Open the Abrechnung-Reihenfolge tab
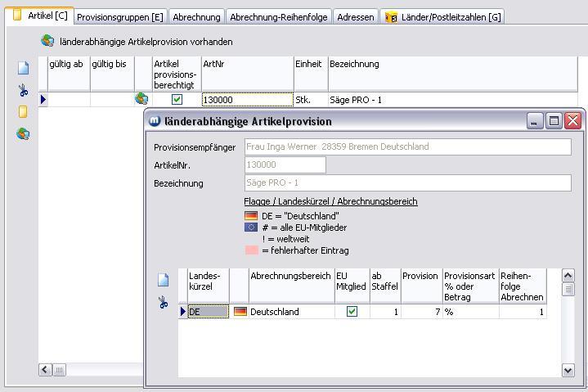 tap(279, 17)
